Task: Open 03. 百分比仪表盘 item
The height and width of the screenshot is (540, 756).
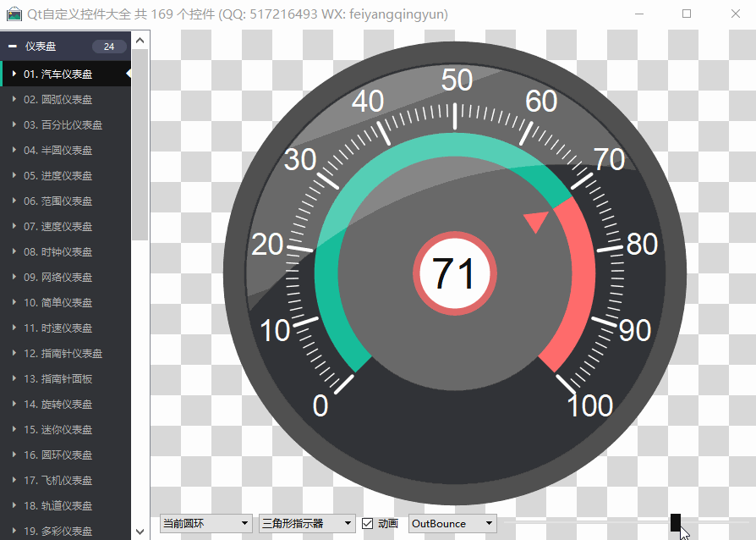Action: point(66,125)
